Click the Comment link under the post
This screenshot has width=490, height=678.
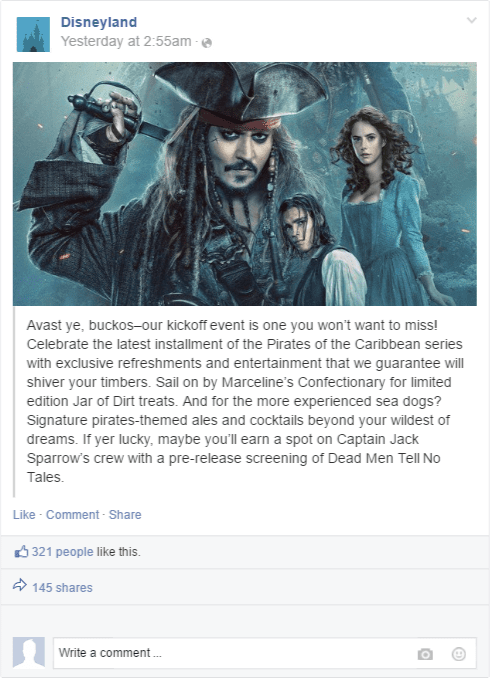(x=73, y=515)
